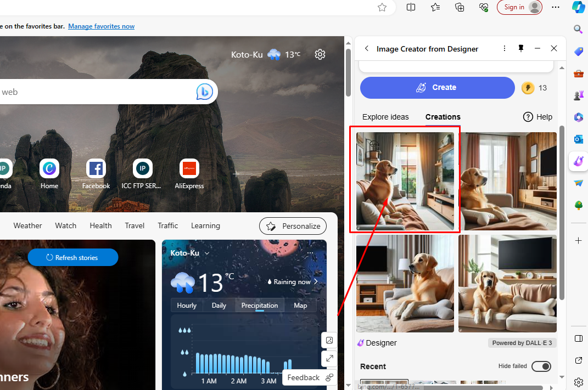
Task: Click the boosts coin icon
Action: 528,88
